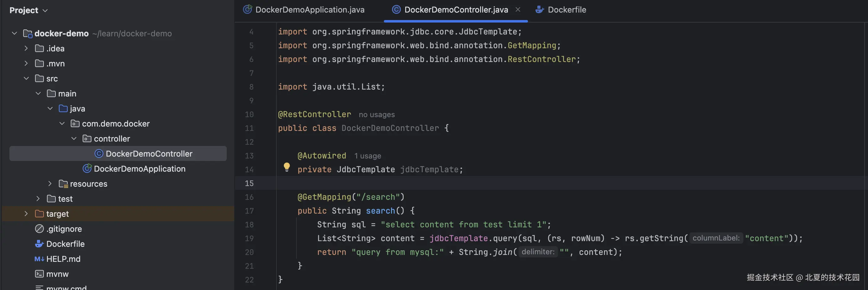Viewport: 868px width, 290px height.
Task: Click the .gitignore file icon
Action: (x=39, y=229)
